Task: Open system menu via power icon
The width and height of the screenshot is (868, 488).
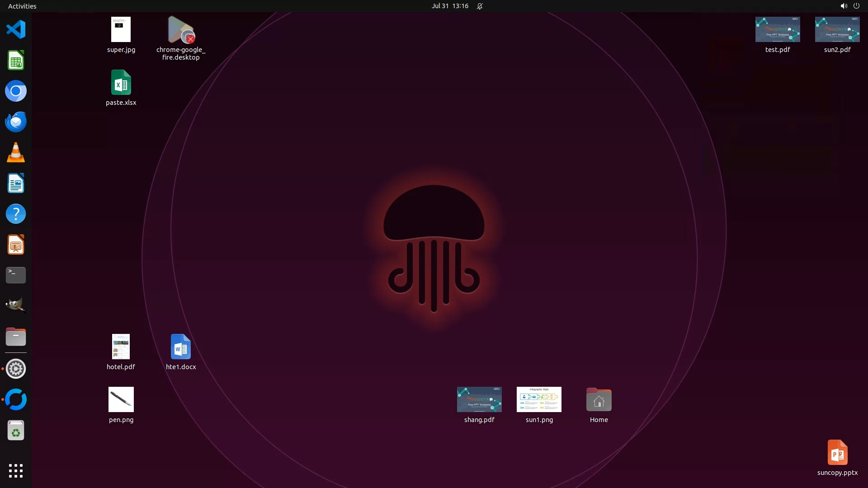Action: point(856,6)
